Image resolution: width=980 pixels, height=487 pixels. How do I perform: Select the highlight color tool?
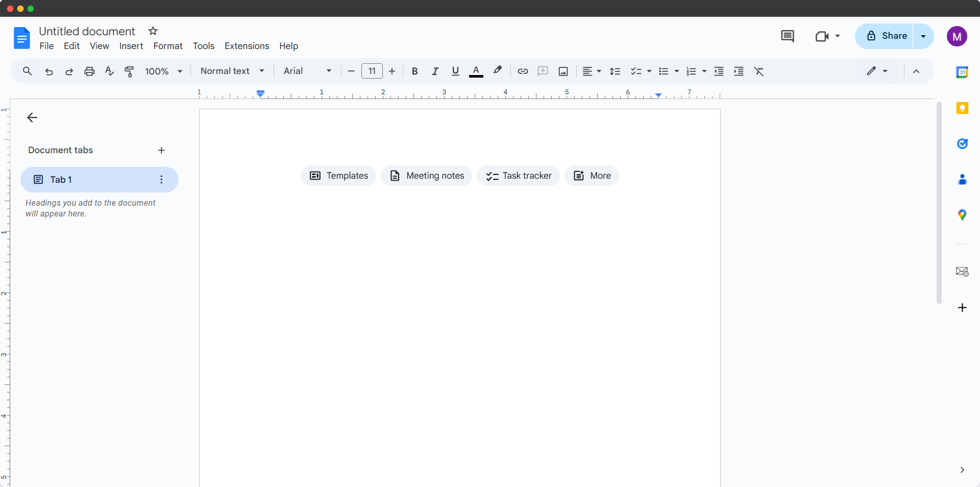point(497,71)
